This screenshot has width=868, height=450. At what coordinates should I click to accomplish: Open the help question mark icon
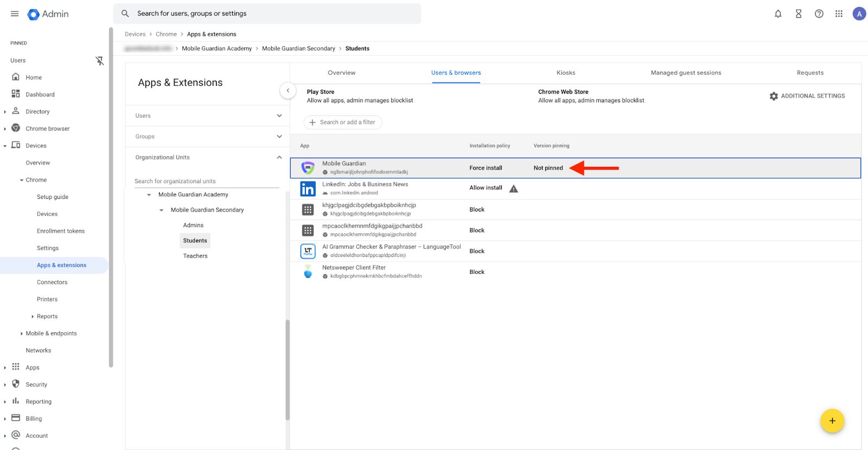(819, 14)
